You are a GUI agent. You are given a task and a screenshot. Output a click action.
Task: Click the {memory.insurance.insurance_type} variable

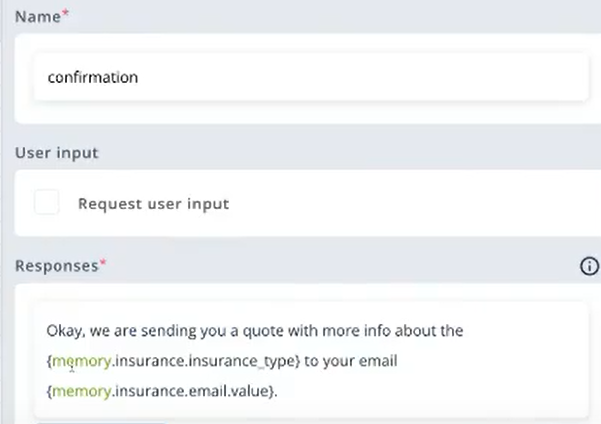[x=173, y=361]
